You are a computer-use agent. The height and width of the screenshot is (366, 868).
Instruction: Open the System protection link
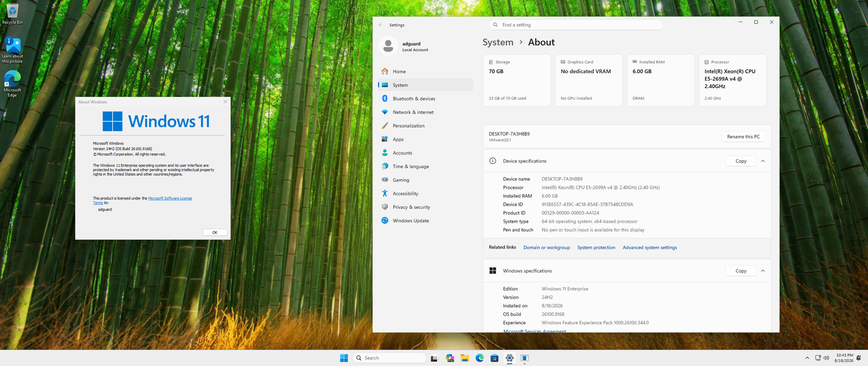596,248
